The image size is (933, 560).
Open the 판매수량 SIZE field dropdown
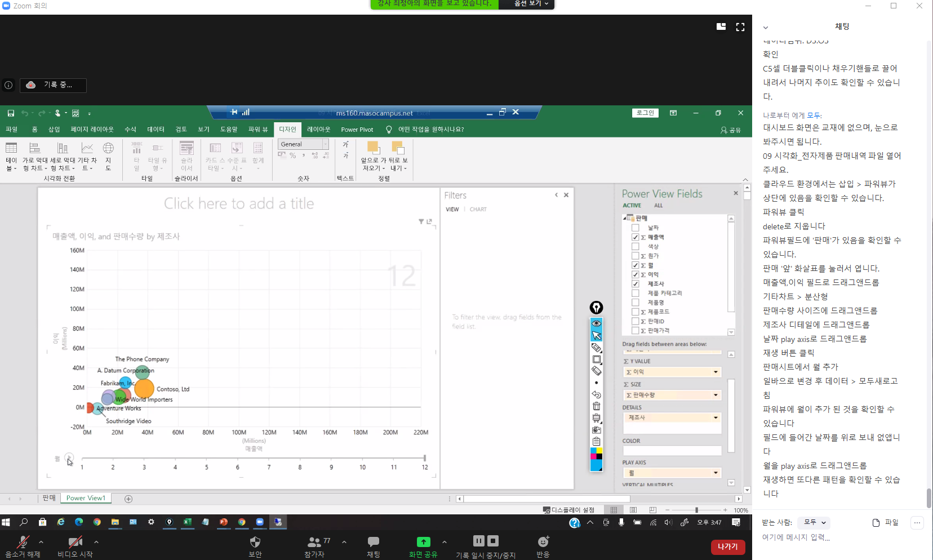coord(716,395)
